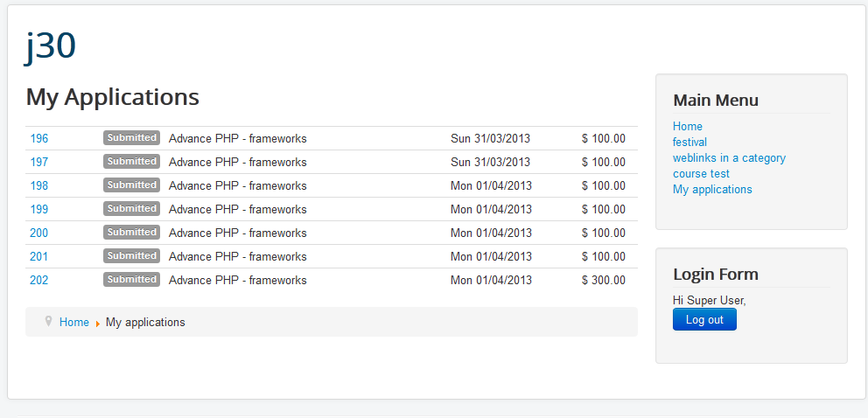Go to Home via breadcrumb link
The width and height of the screenshot is (868, 418).
pos(74,322)
